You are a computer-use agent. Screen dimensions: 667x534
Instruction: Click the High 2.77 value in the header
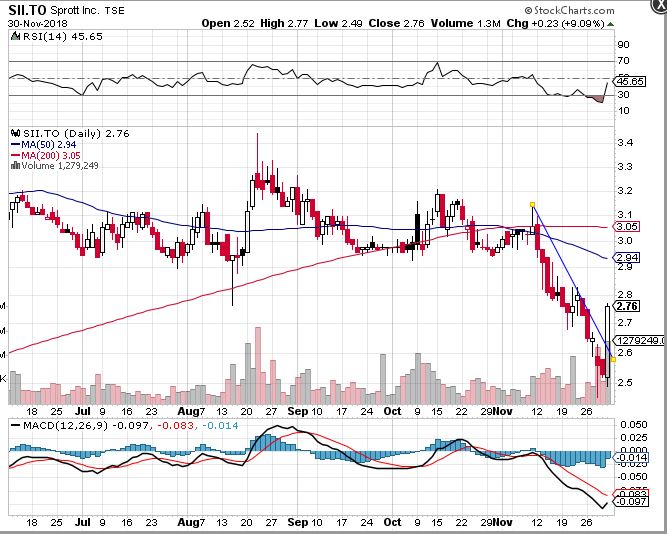coord(284,23)
